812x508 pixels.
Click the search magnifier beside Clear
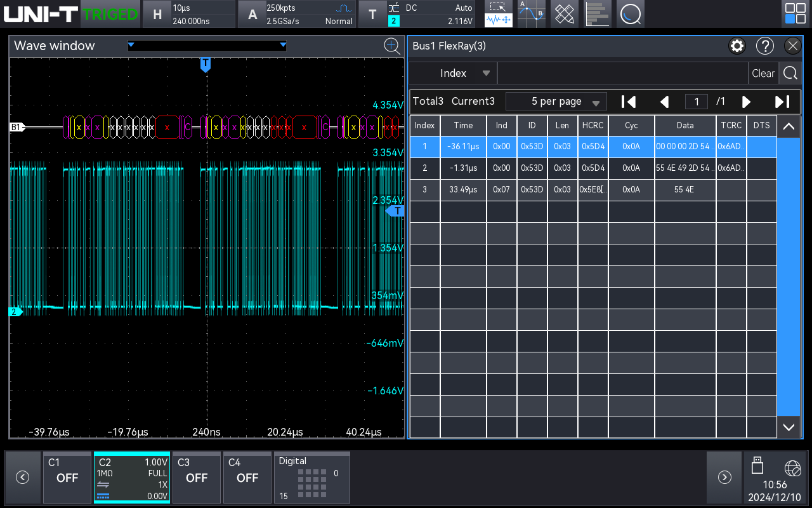(790, 73)
